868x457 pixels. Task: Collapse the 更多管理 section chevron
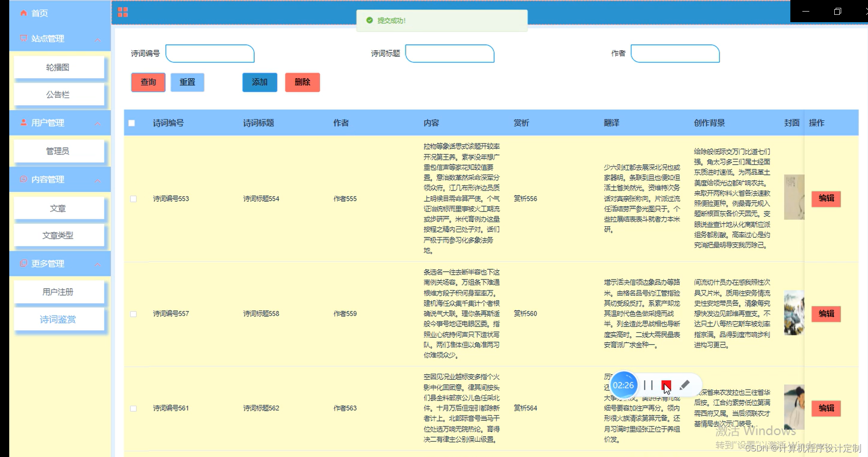[98, 265]
